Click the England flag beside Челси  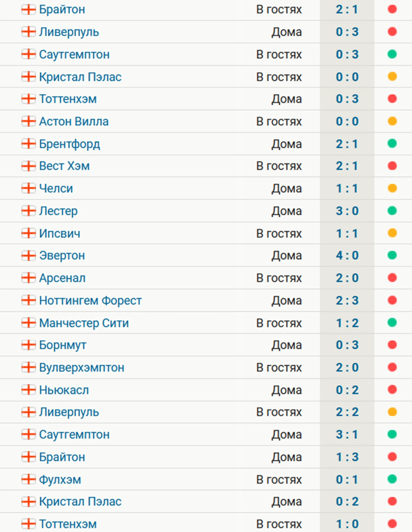tap(29, 188)
